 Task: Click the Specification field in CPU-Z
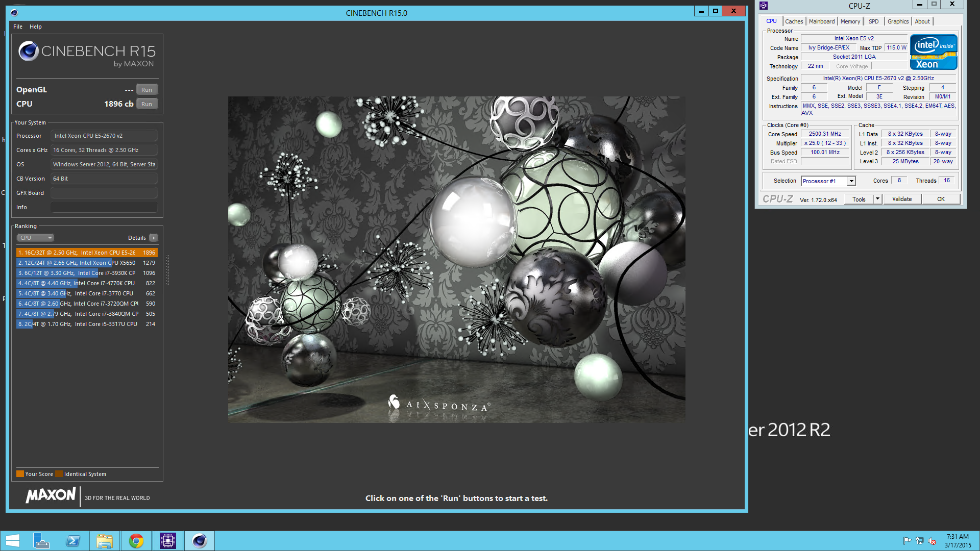point(878,79)
